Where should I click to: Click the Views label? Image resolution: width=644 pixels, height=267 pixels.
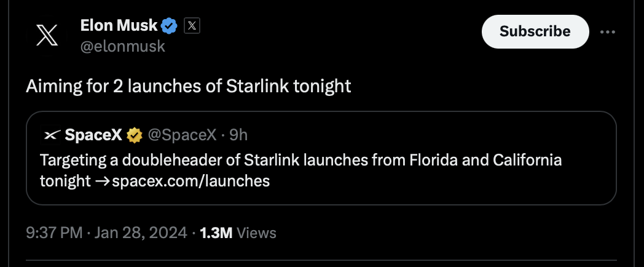pyautogui.click(x=257, y=233)
